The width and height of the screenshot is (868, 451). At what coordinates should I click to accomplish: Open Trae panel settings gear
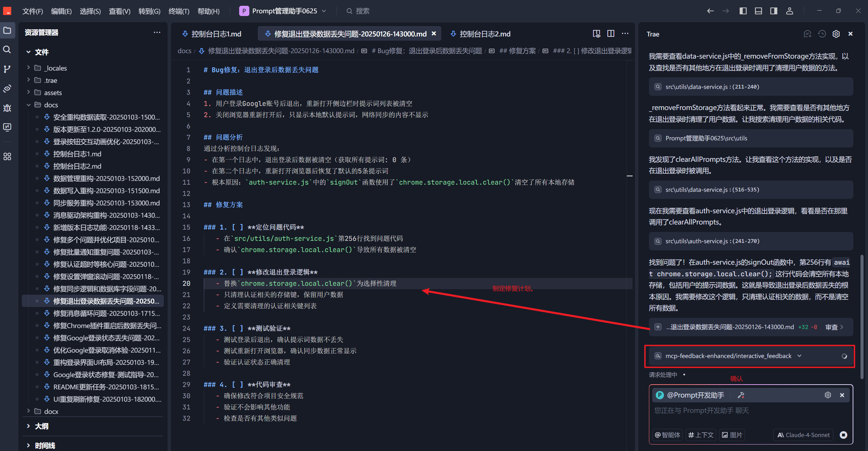(836, 34)
